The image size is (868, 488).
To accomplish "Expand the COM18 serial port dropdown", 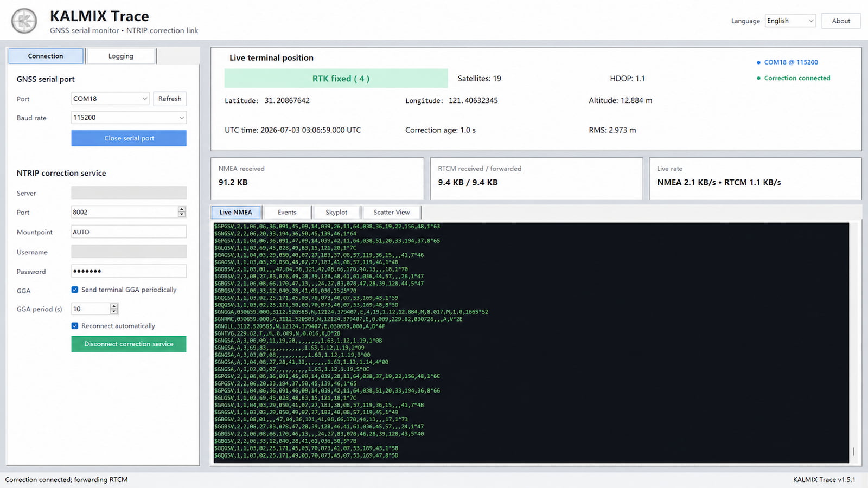I will 110,99.
